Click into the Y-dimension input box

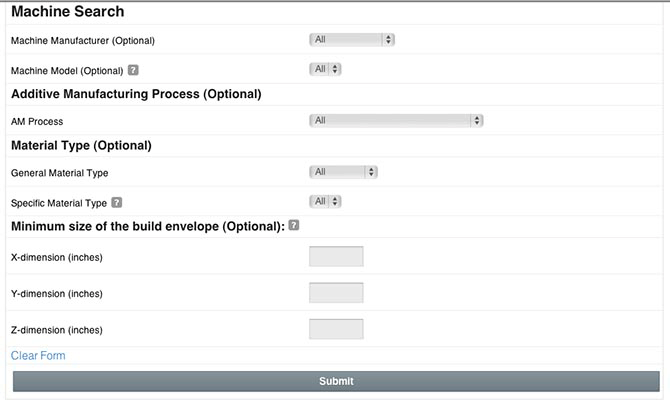(336, 293)
